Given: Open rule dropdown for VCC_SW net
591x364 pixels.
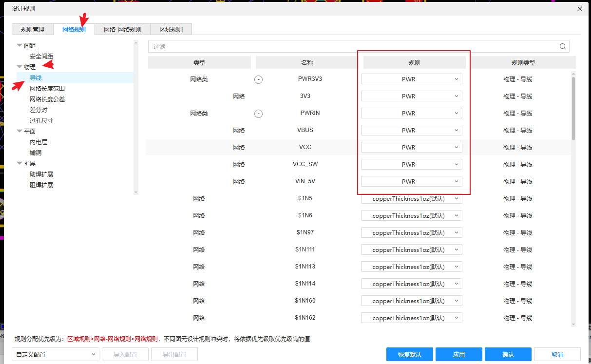Looking at the screenshot, I should pos(412,164).
